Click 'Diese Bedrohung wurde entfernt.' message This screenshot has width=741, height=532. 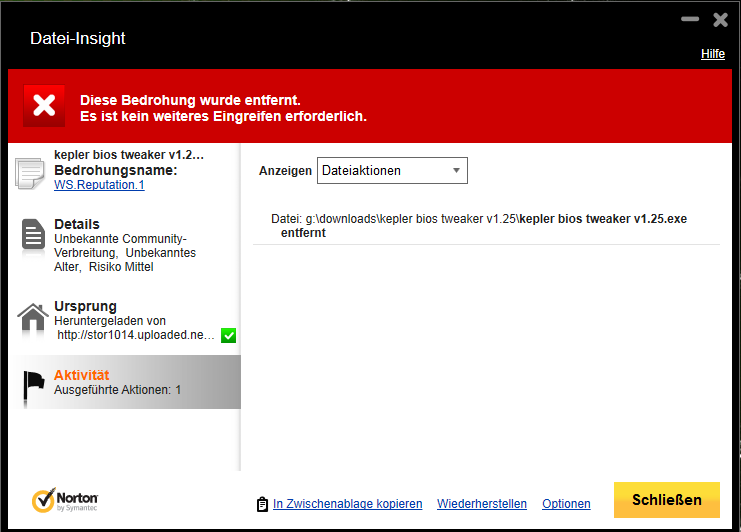[190, 100]
